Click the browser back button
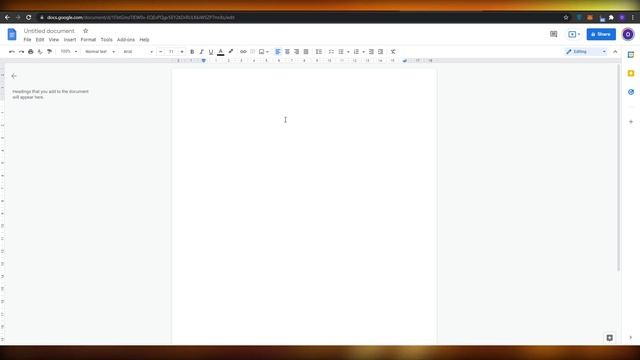 click(x=7, y=18)
